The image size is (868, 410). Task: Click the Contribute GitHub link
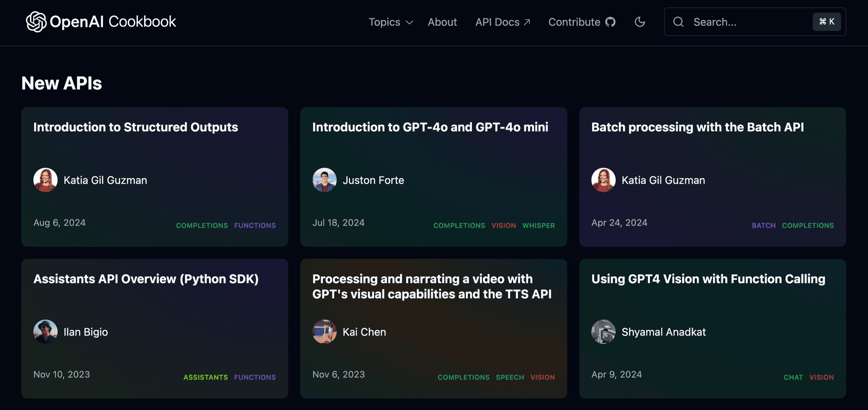coord(582,22)
